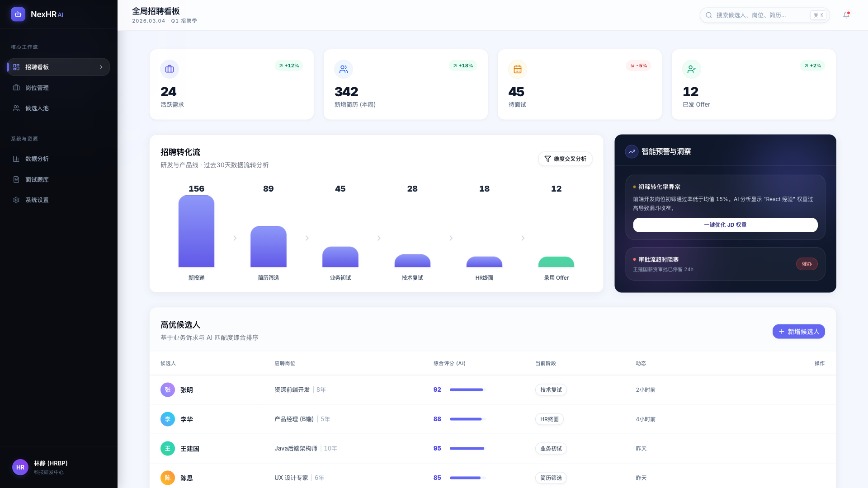Click the 数据分析 chart icon in sidebar
868x488 pixels.
click(16, 159)
